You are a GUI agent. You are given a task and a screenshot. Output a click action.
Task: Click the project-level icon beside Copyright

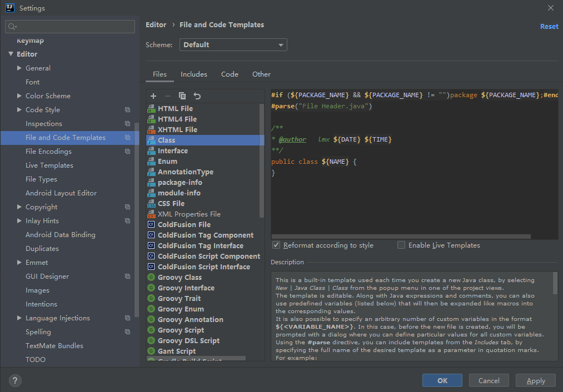[127, 207]
